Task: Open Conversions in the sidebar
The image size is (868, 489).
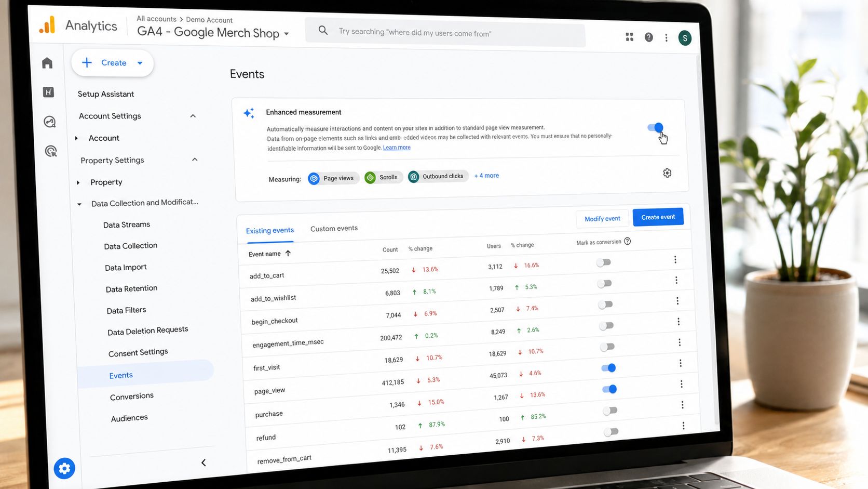Action: click(x=132, y=397)
